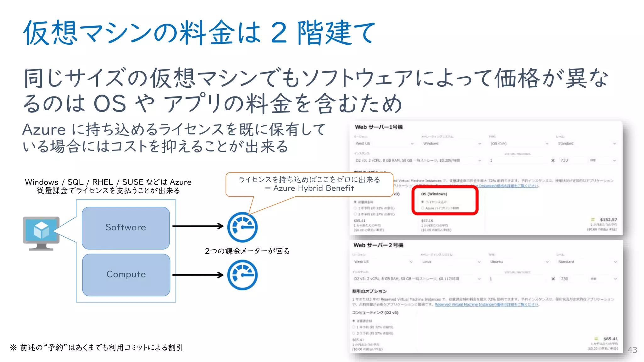The height and width of the screenshot is (362, 644).
Task: Open the D2 v3 $0.117 instance dropdown
Action: coord(417,279)
